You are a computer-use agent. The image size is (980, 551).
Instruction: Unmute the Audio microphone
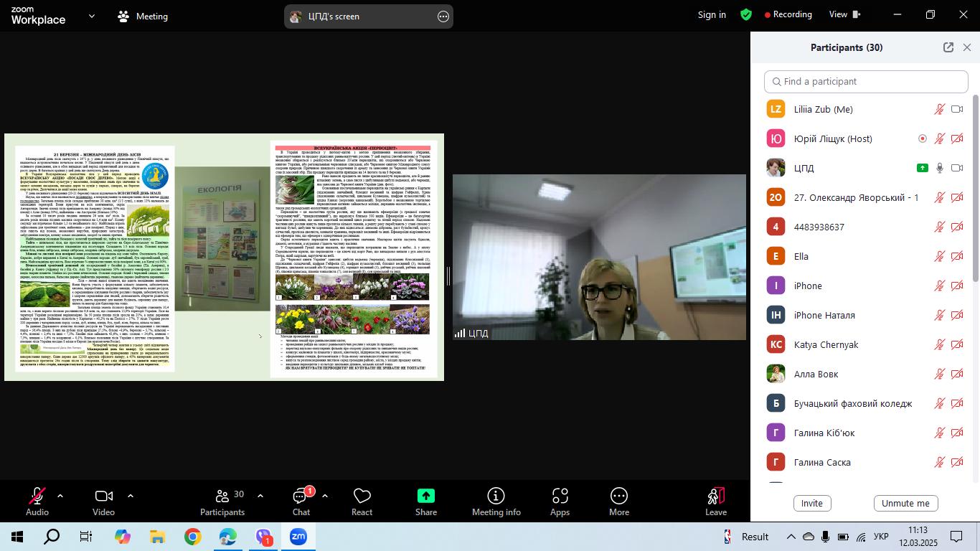click(x=37, y=496)
